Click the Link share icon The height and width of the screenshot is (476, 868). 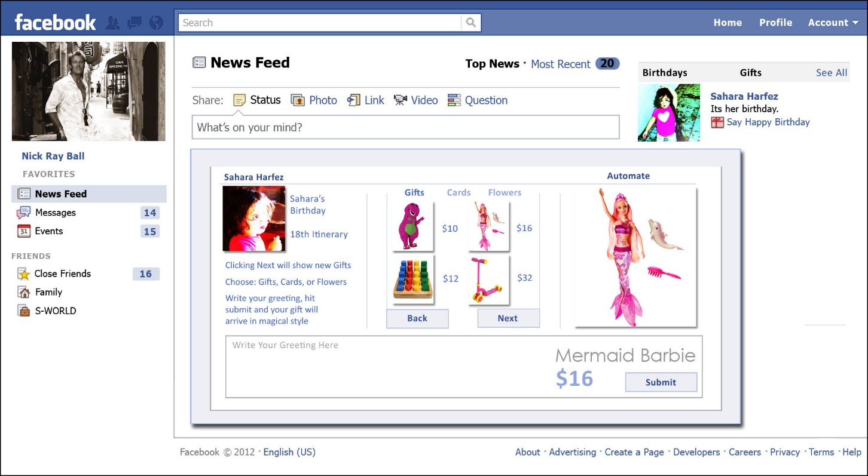354,100
